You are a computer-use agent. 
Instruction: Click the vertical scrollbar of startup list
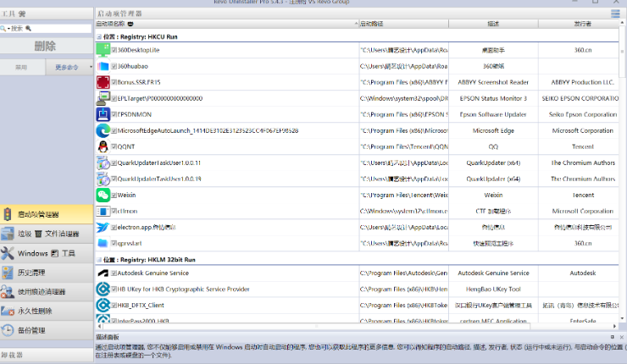pyautogui.click(x=623, y=169)
